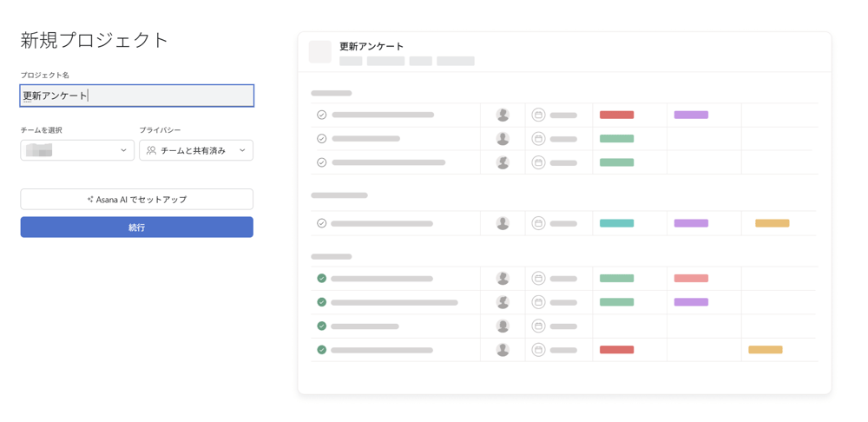Click the calendar icon in first preview row

(538, 115)
